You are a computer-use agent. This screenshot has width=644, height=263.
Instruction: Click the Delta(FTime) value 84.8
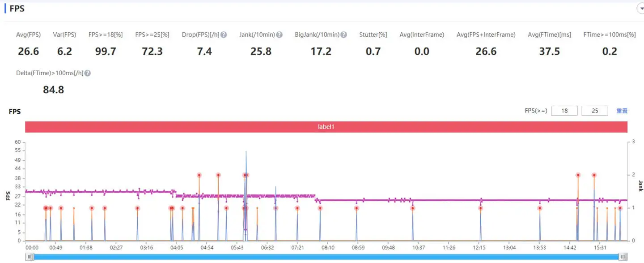coord(54,90)
